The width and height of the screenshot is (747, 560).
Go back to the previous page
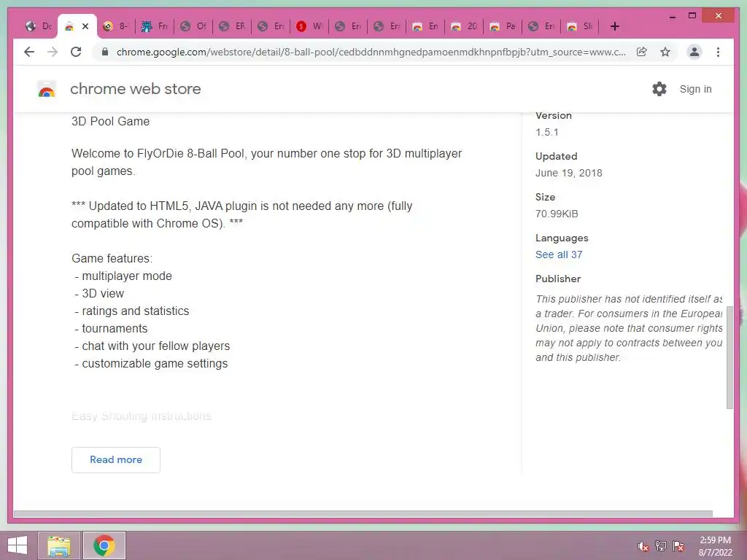[x=29, y=52]
